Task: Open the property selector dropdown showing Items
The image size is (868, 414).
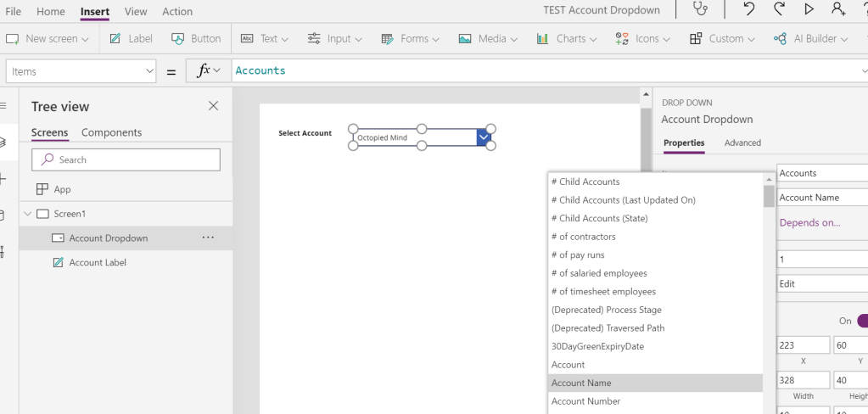Action: (81, 71)
